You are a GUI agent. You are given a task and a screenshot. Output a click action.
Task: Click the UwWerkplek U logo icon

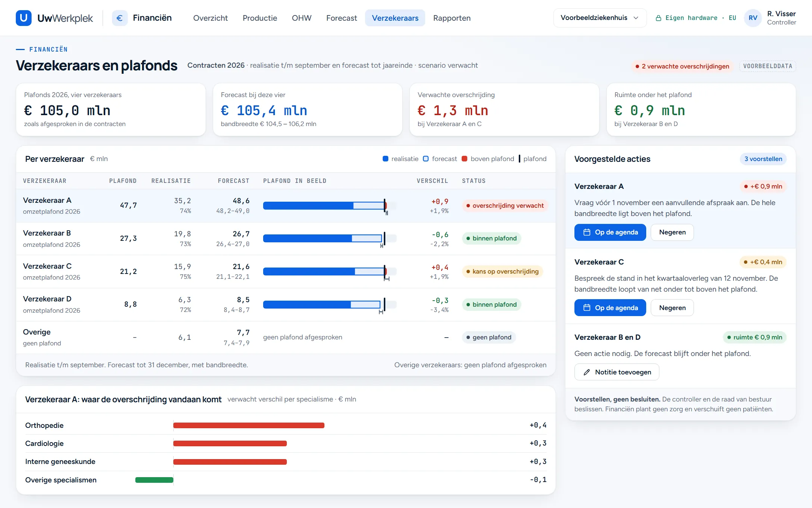[x=23, y=18]
